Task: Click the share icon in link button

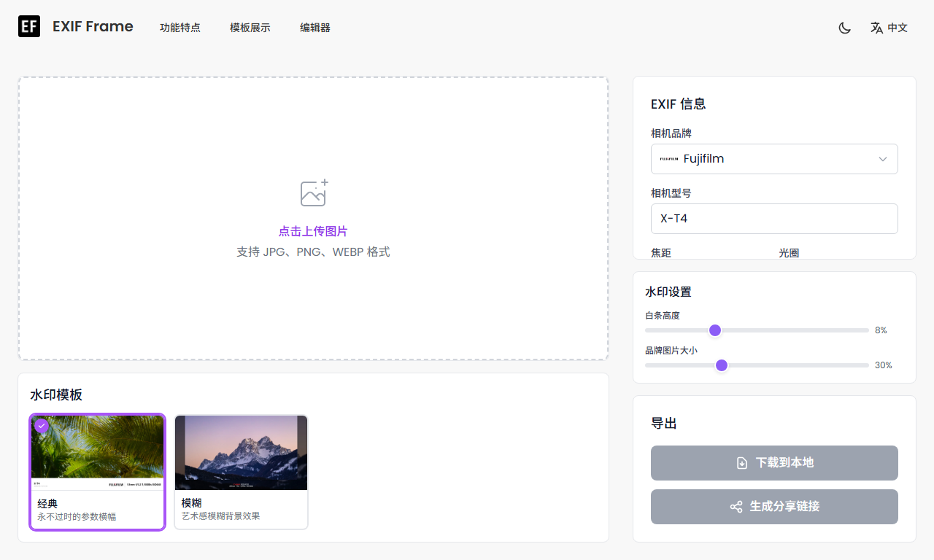Action: point(736,507)
